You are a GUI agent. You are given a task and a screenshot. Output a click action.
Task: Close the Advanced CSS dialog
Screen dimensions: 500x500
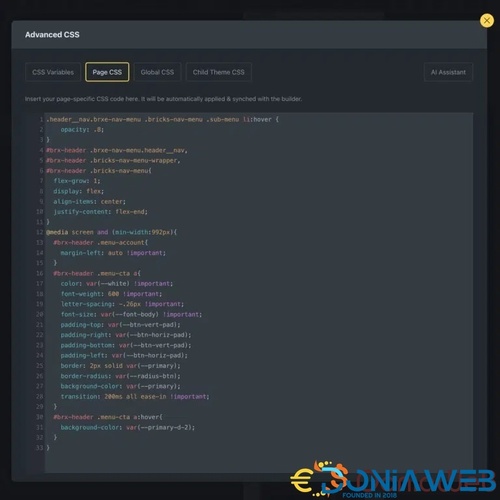click(x=487, y=21)
